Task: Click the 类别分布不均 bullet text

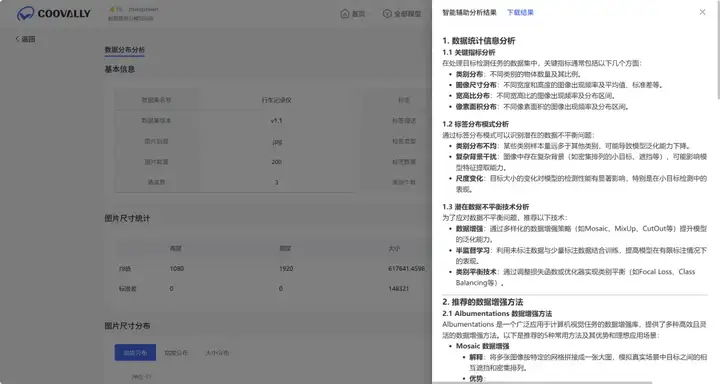Action: (x=476, y=146)
